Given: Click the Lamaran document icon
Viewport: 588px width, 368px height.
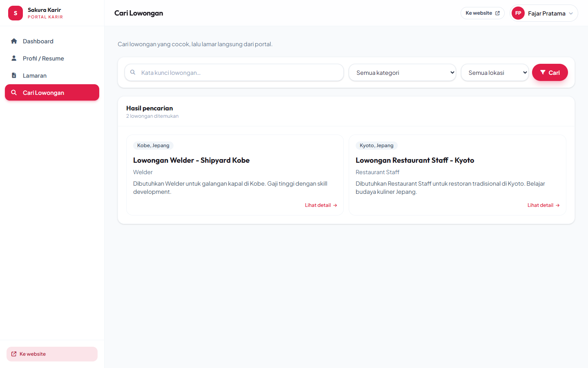Looking at the screenshot, I should tap(14, 75).
